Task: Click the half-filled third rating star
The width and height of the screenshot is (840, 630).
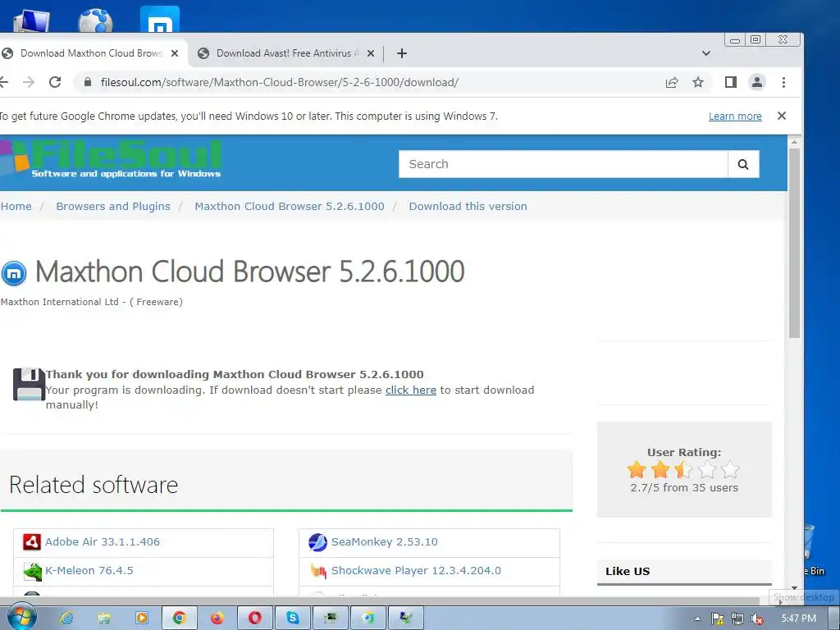Action: pyautogui.click(x=683, y=470)
